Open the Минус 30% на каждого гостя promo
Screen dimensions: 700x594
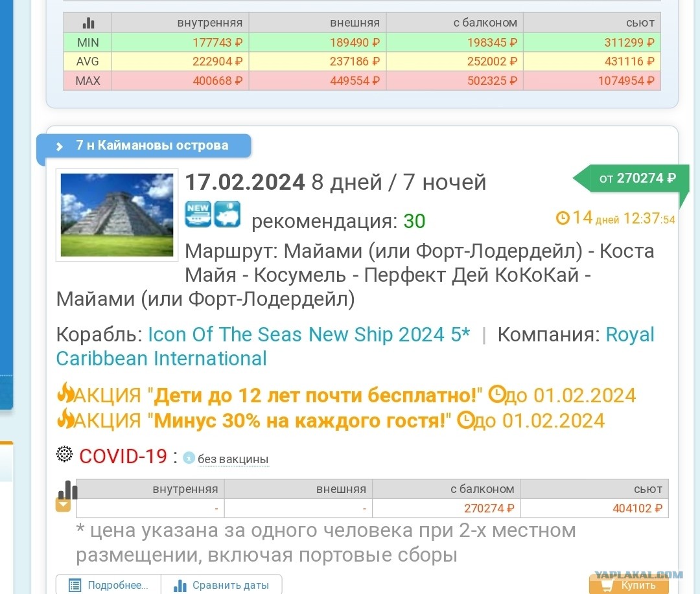pos(299,420)
